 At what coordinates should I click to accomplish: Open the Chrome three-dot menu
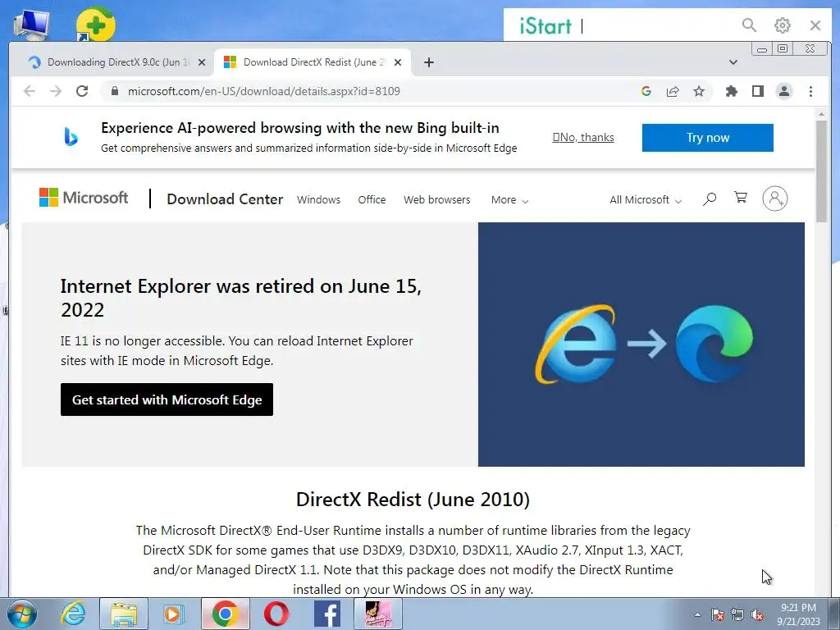point(810,91)
